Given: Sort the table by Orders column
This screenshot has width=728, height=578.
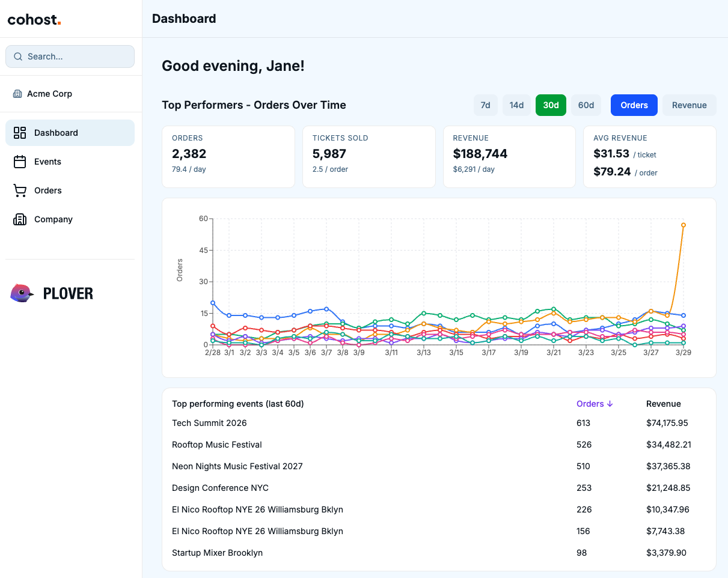Looking at the screenshot, I should [x=595, y=404].
